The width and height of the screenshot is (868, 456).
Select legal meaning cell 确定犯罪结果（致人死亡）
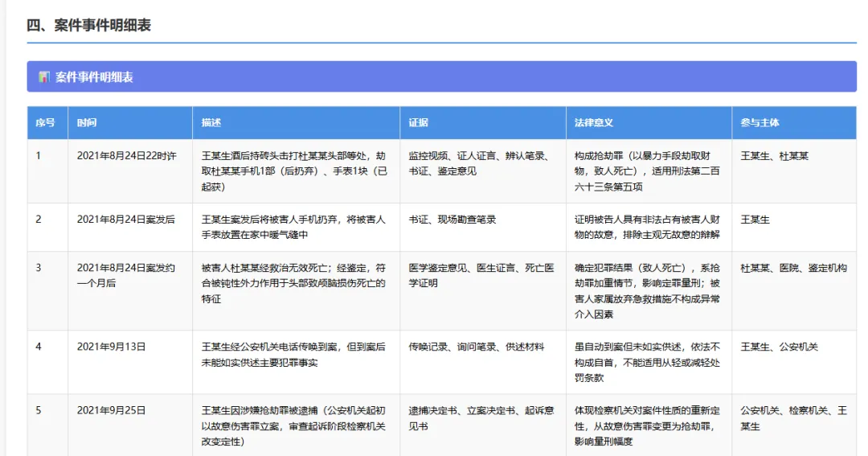tap(647, 291)
